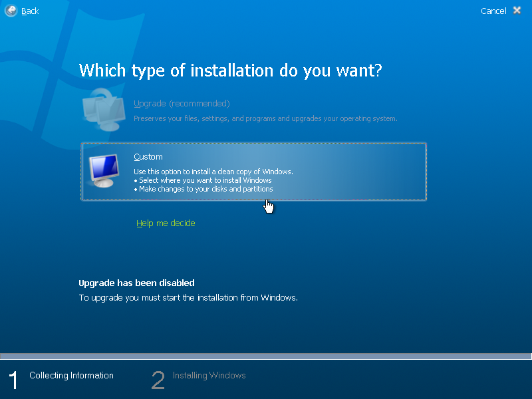Click the 'Installing Windows' step label
The height and width of the screenshot is (399, 532).
209,376
